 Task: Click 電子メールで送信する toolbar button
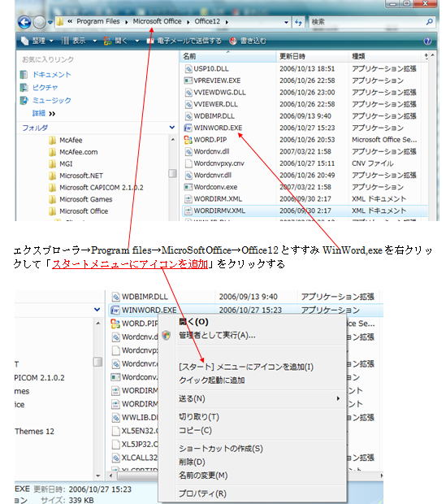[x=184, y=41]
